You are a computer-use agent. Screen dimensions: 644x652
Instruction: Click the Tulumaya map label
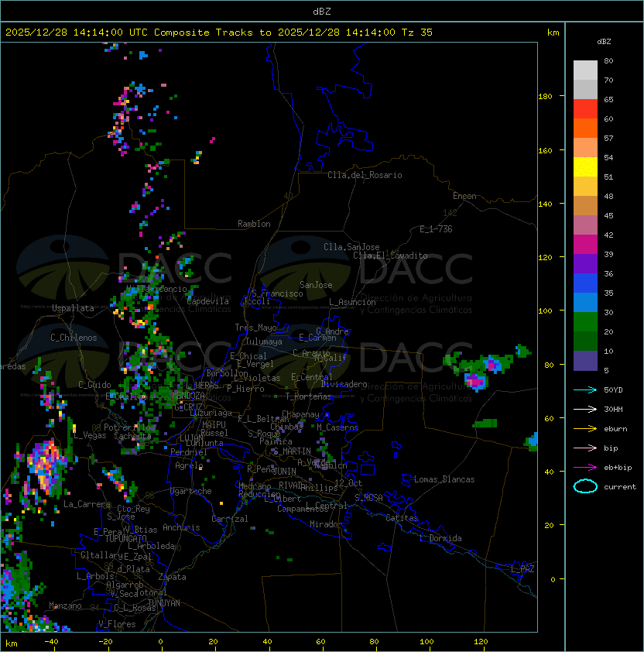(264, 341)
